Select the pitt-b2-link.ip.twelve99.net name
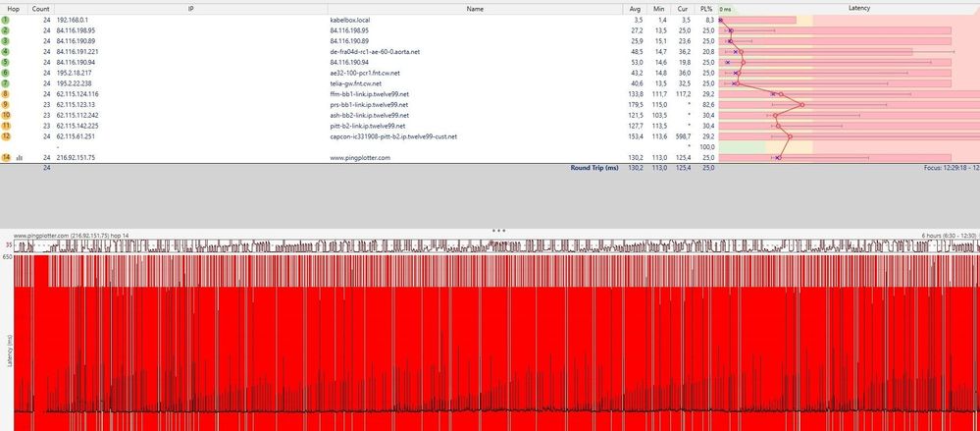Viewport: 980px width, 431px height. pyautogui.click(x=368, y=126)
